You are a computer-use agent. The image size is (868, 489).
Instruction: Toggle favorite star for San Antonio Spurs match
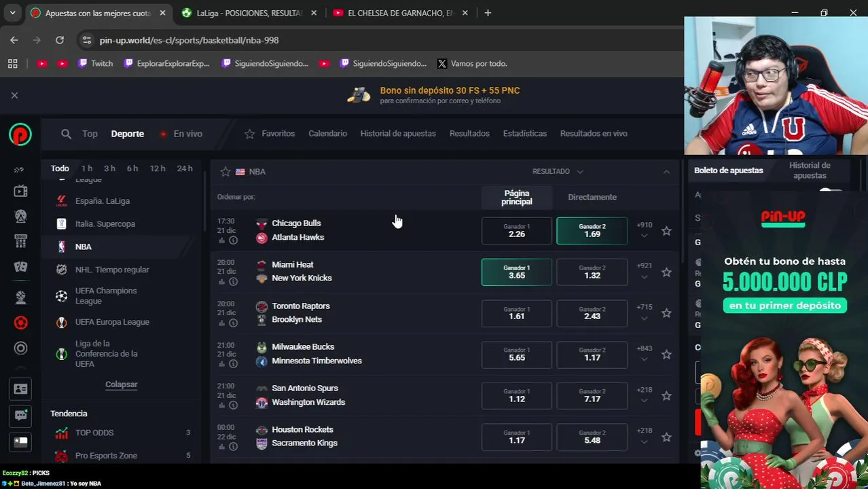[x=666, y=396]
